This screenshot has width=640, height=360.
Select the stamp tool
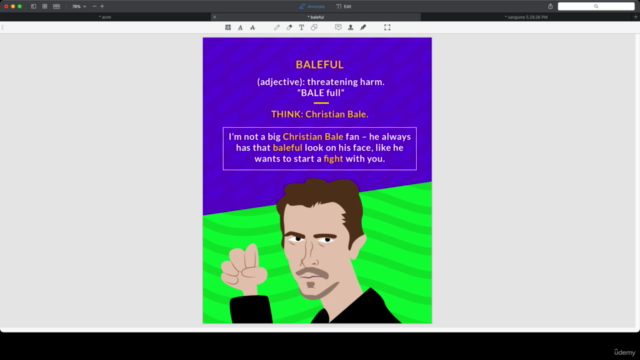coord(351,27)
